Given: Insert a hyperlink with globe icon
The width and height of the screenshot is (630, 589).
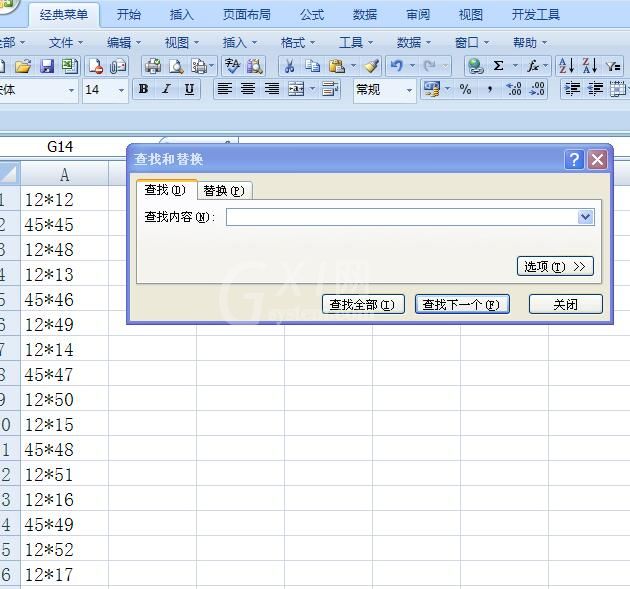Looking at the screenshot, I should (x=475, y=66).
